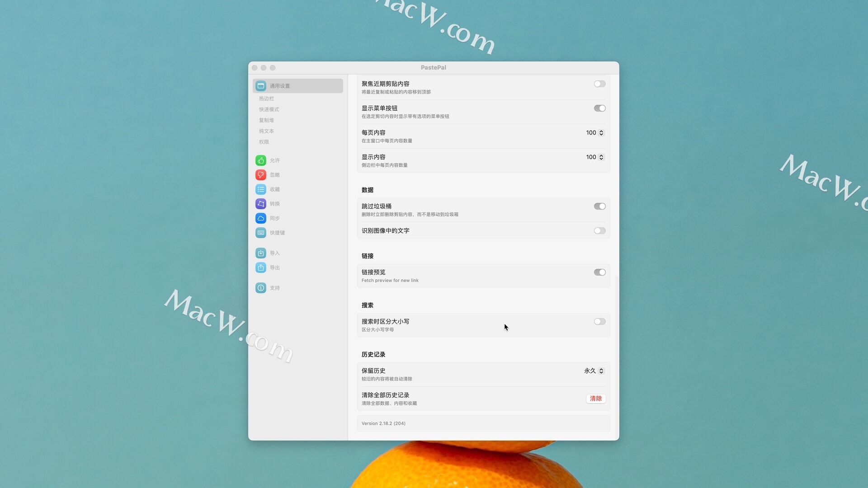868x488 pixels.
Task: Click the 历史记录 section heading
Action: (x=373, y=355)
